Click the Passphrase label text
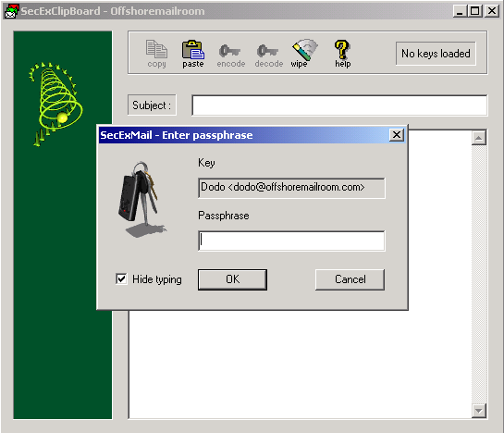 [224, 216]
